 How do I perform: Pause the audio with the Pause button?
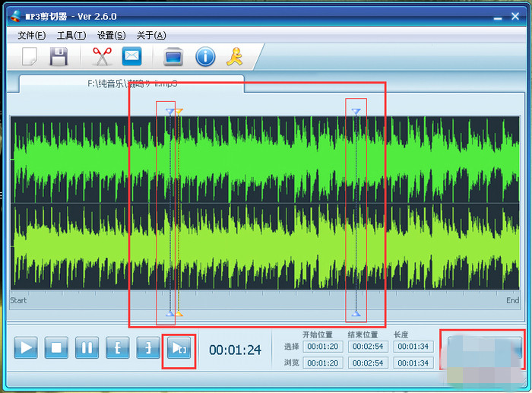point(87,348)
